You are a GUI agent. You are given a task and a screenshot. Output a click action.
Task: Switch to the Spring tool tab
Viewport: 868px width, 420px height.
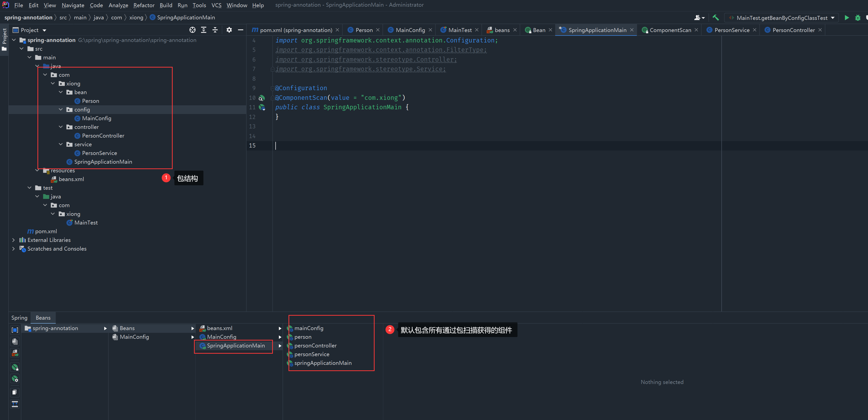tap(19, 317)
